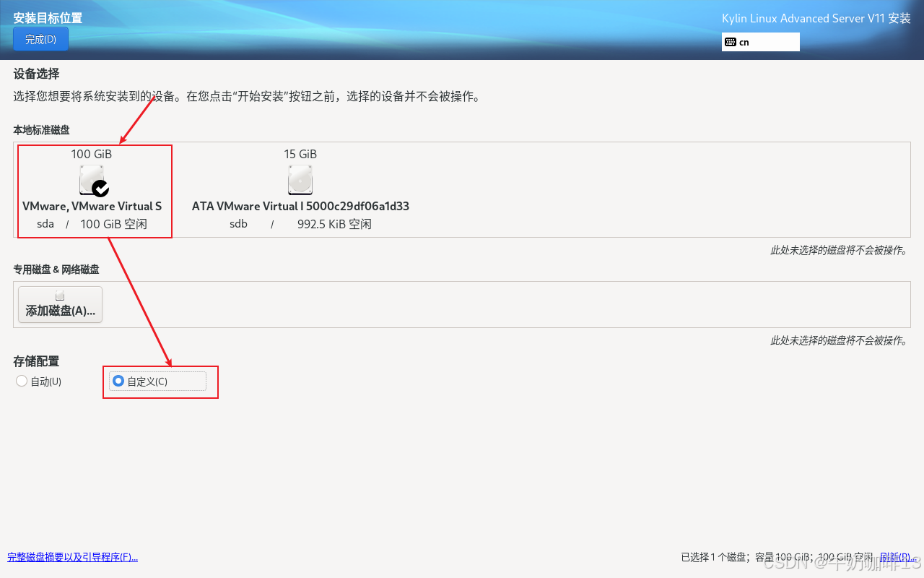
Task: Select the 15 GiB sdb disk icon
Action: click(x=300, y=180)
